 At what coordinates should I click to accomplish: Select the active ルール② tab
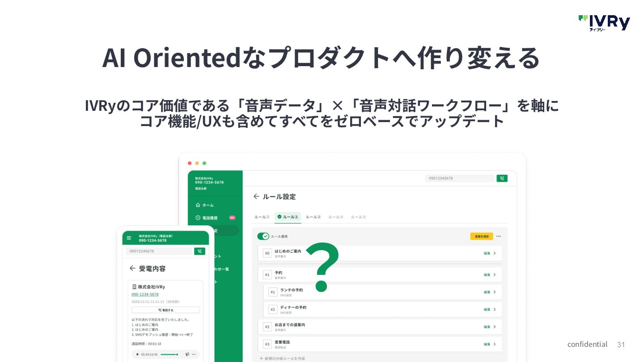coord(288,217)
